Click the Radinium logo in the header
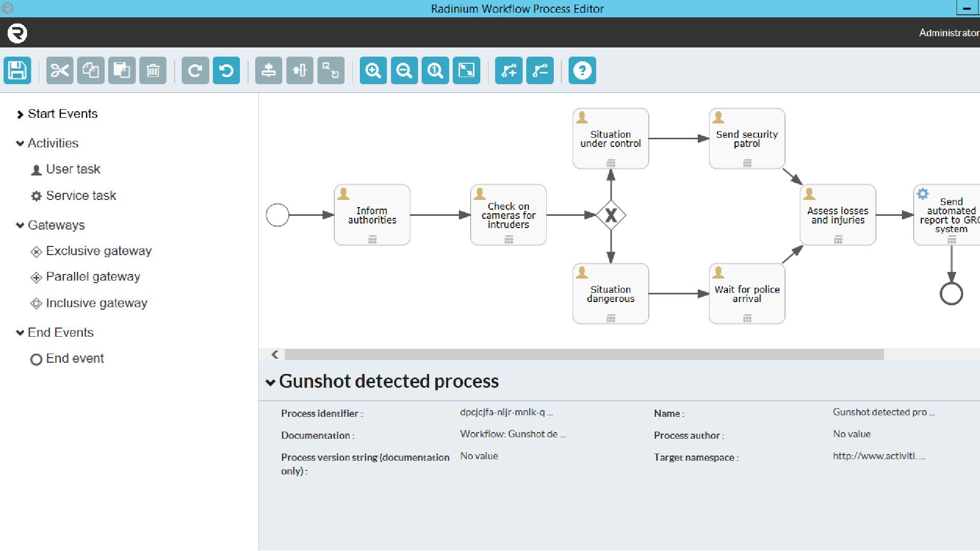980x551 pixels. [x=17, y=33]
